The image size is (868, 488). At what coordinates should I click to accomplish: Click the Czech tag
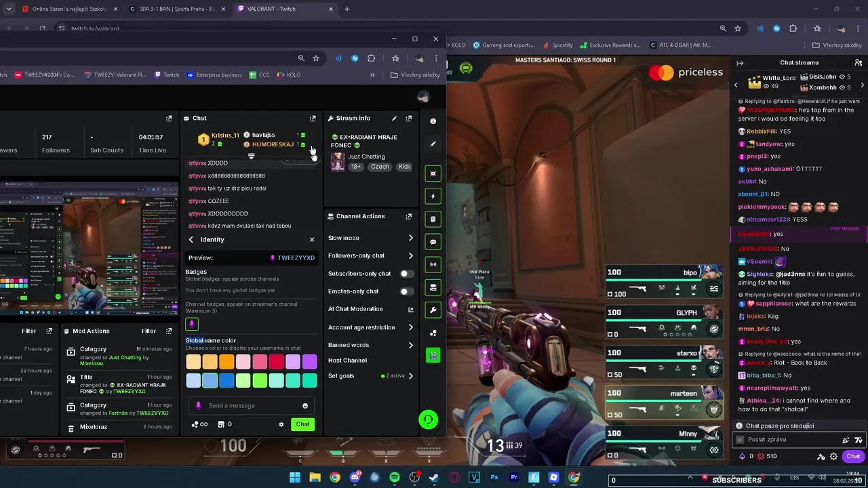click(380, 167)
